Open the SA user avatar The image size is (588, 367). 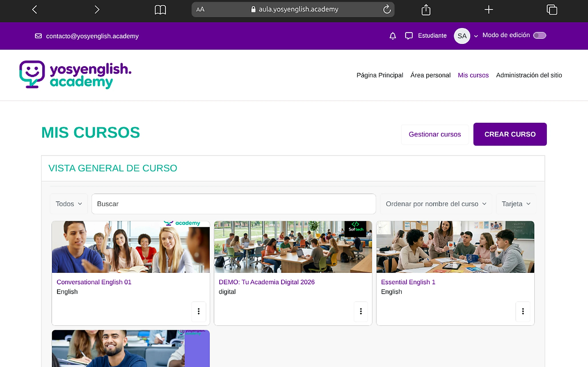pyautogui.click(x=462, y=36)
